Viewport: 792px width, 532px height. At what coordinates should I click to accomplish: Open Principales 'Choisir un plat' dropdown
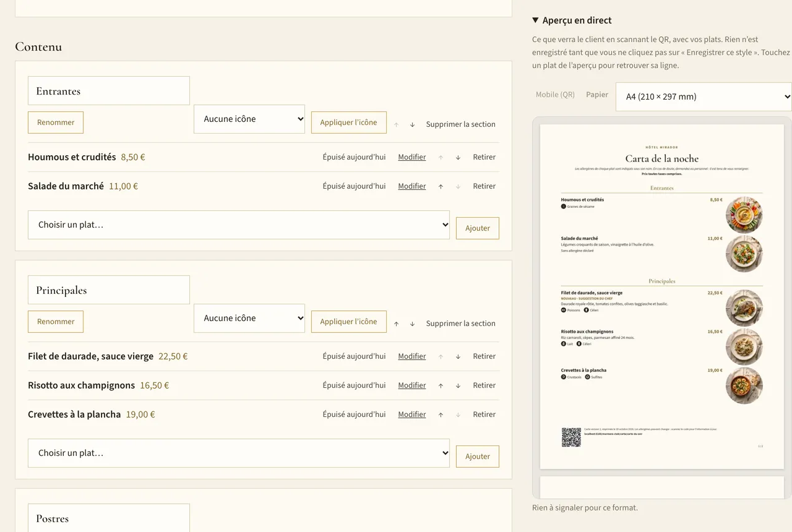click(239, 453)
